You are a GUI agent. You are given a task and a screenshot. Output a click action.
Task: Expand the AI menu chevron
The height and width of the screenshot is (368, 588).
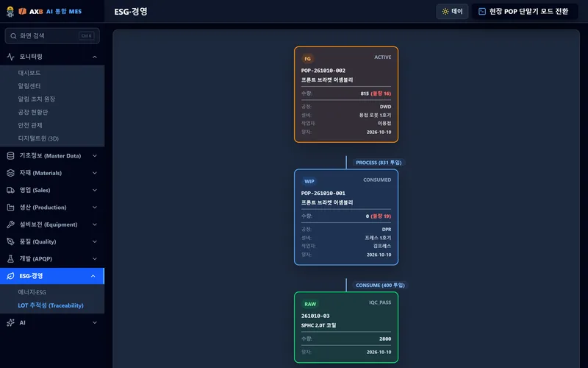click(x=95, y=322)
